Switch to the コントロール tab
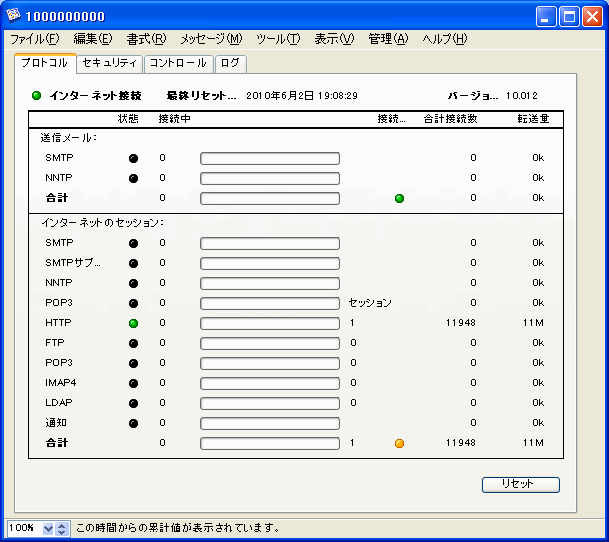Image resolution: width=609 pixels, height=542 pixels. point(178,63)
